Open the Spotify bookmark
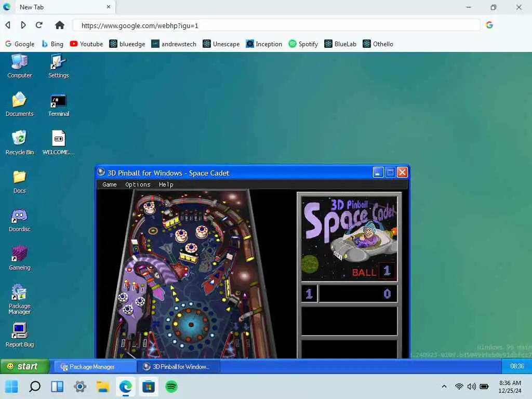The image size is (532, 399). 303,44
